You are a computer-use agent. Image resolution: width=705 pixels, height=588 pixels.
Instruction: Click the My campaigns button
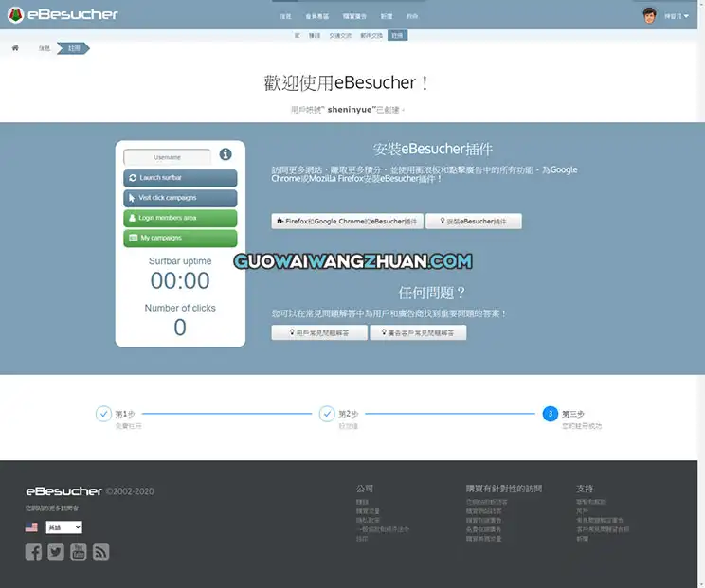pos(180,238)
